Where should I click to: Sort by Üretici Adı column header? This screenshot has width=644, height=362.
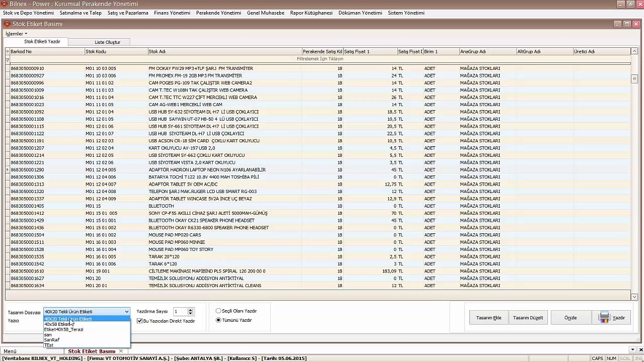click(602, 51)
